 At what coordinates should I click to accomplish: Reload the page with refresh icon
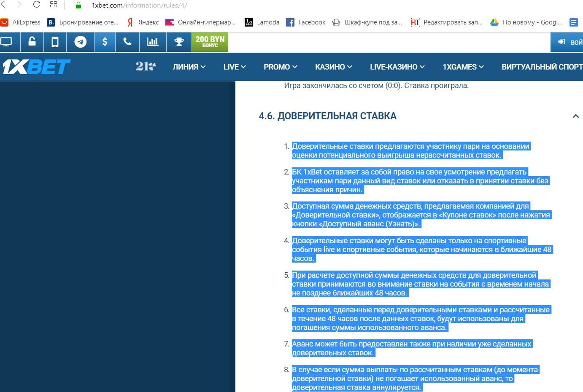(37, 5)
